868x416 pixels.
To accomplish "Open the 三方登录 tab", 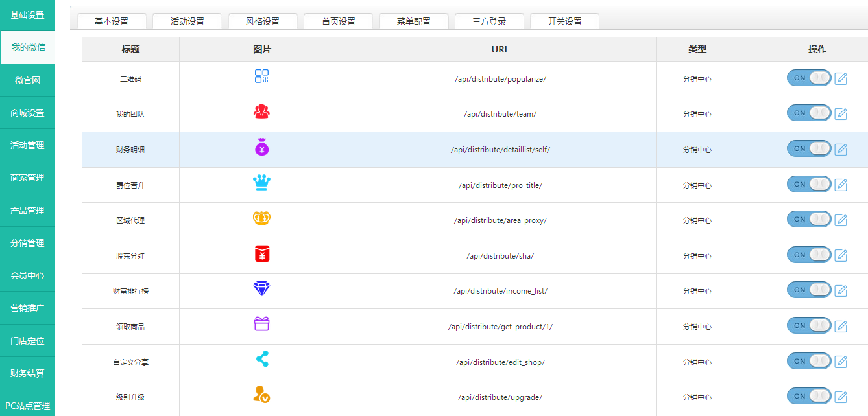I will pyautogui.click(x=489, y=21).
